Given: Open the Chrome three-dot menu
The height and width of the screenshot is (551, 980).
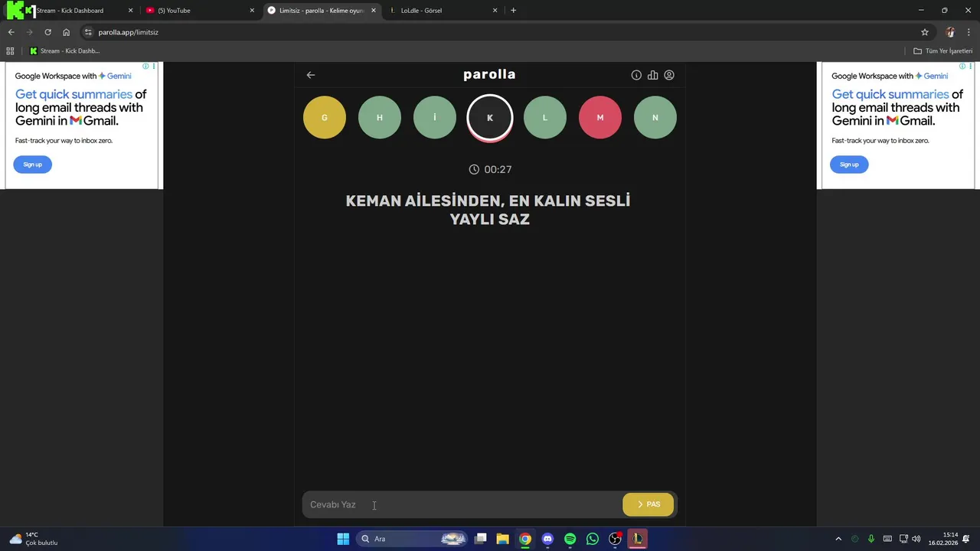Looking at the screenshot, I should pos(969,32).
